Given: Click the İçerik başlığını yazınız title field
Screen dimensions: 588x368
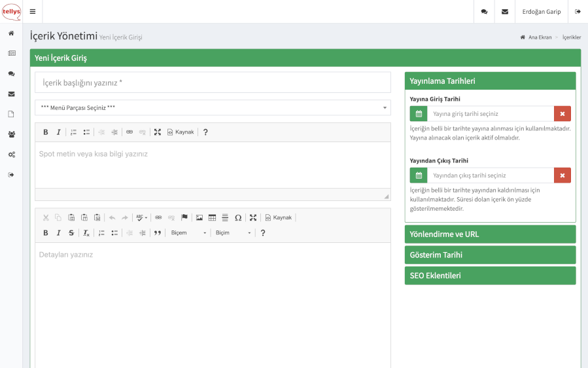Looking at the screenshot, I should pos(213,83).
